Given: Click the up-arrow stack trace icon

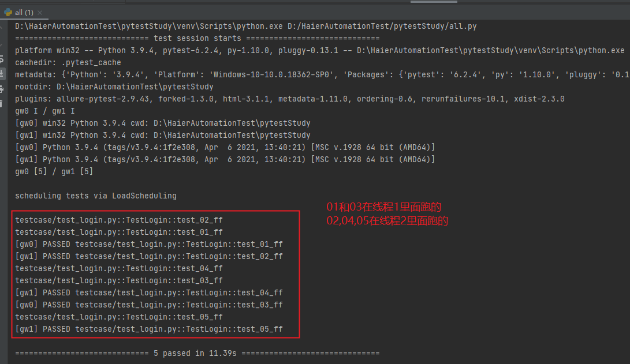Looking at the screenshot, I should (1, 28).
